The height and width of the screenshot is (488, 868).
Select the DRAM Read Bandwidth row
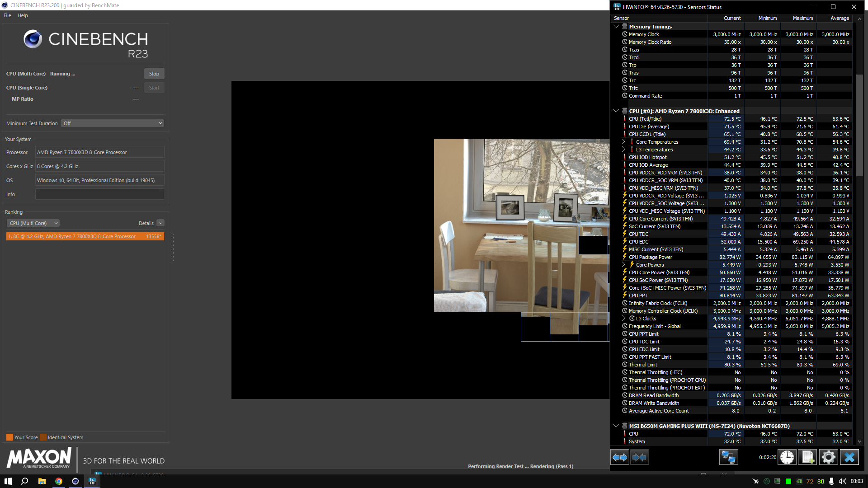coord(731,395)
